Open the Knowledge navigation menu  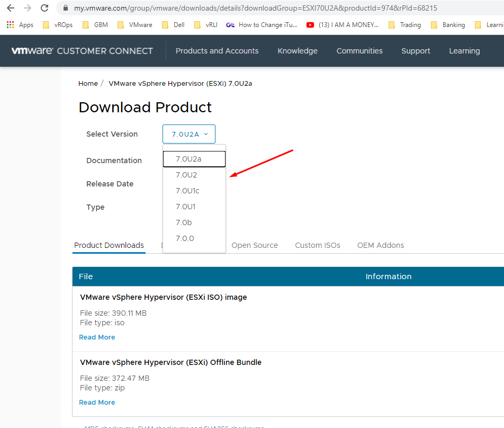pyautogui.click(x=298, y=51)
